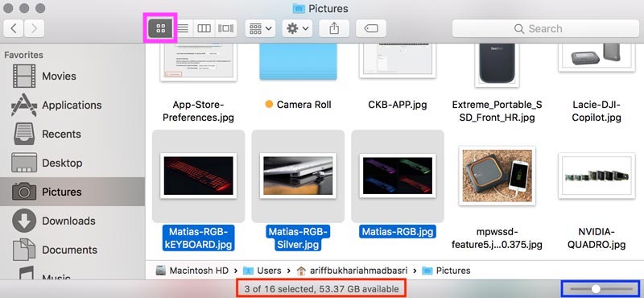Open Desktop in the sidebar
Screen dimensions: 644x298
tap(72, 163)
